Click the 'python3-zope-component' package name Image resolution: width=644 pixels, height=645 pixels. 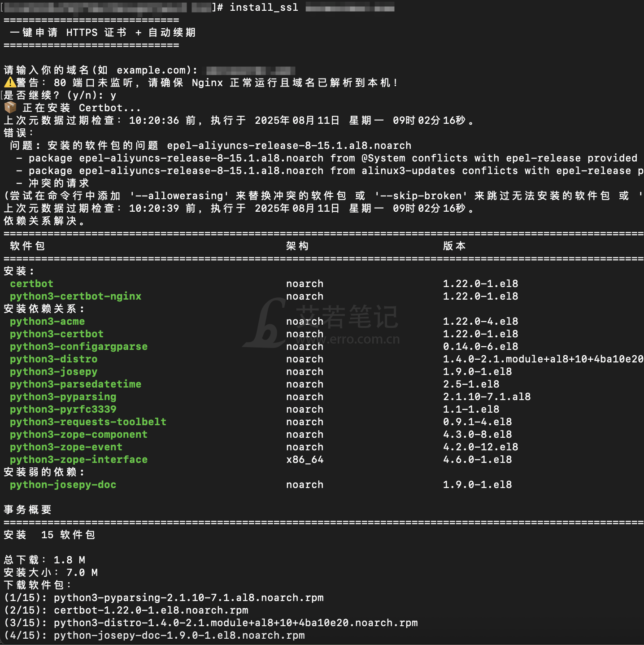(x=78, y=434)
